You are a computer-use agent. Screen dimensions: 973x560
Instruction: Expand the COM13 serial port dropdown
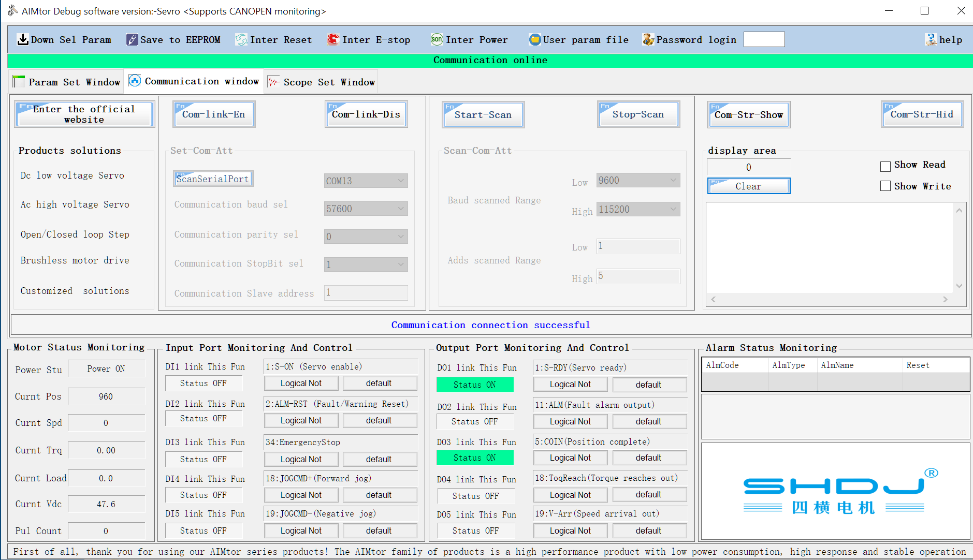click(366, 181)
